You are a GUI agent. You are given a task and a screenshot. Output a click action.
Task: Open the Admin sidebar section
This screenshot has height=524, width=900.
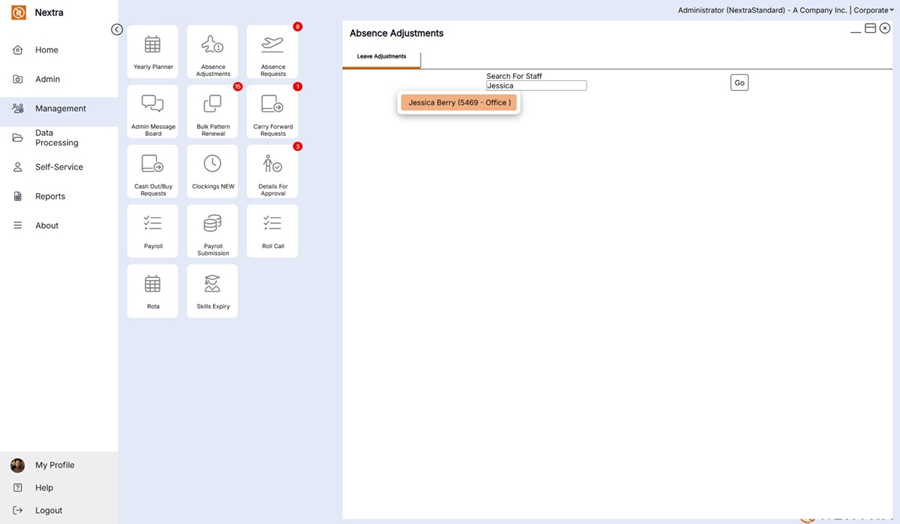[59, 79]
